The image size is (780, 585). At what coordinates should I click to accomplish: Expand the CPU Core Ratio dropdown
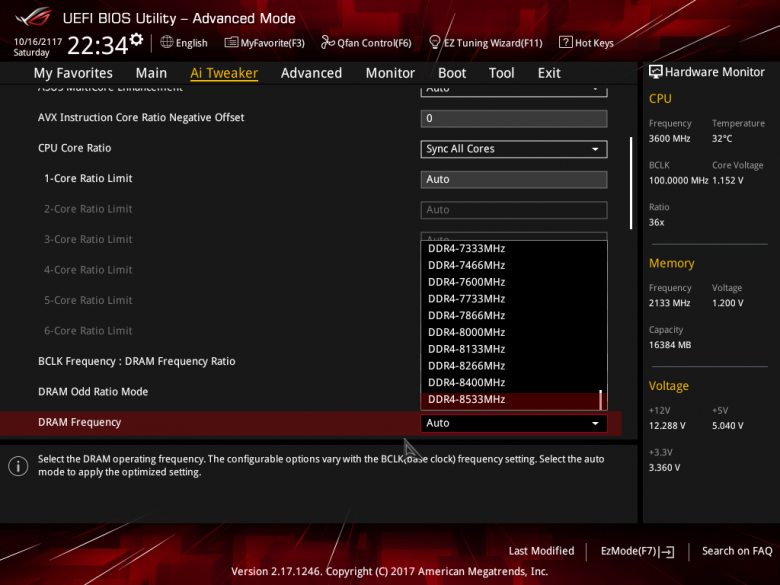514,149
